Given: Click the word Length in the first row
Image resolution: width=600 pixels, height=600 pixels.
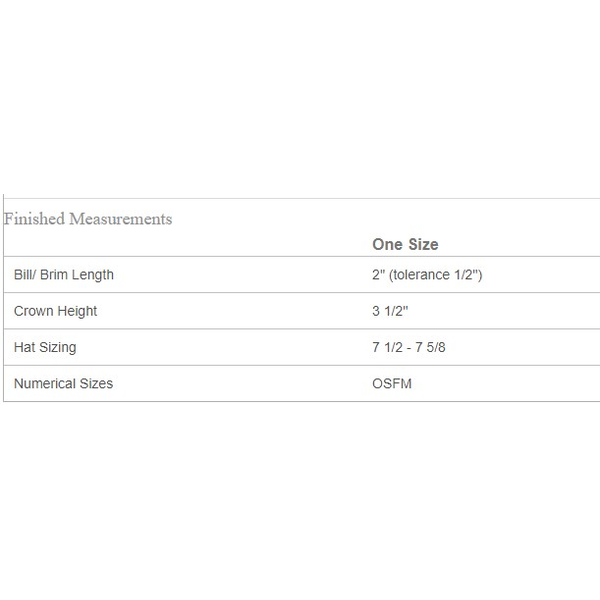Looking at the screenshot, I should pyautogui.click(x=96, y=274).
